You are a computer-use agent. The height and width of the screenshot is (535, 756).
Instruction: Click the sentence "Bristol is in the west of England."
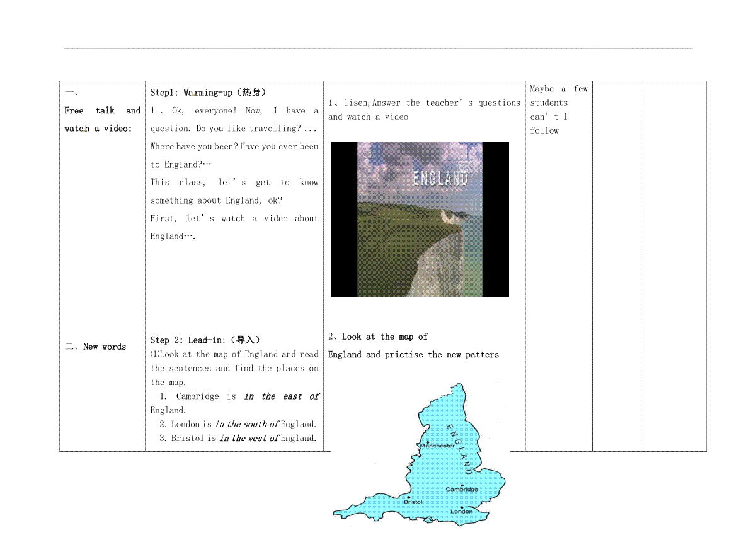point(238,438)
